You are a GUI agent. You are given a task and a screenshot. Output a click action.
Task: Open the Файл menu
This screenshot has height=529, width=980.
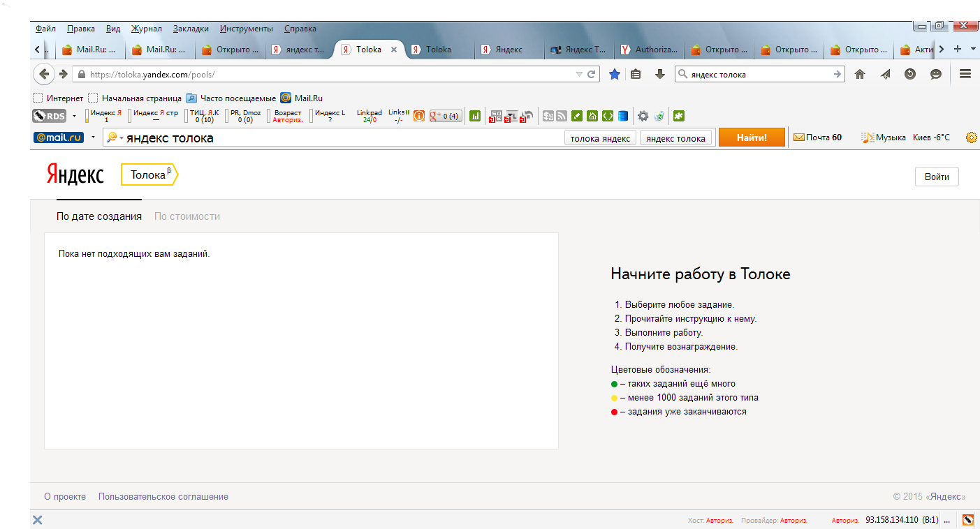[45, 29]
